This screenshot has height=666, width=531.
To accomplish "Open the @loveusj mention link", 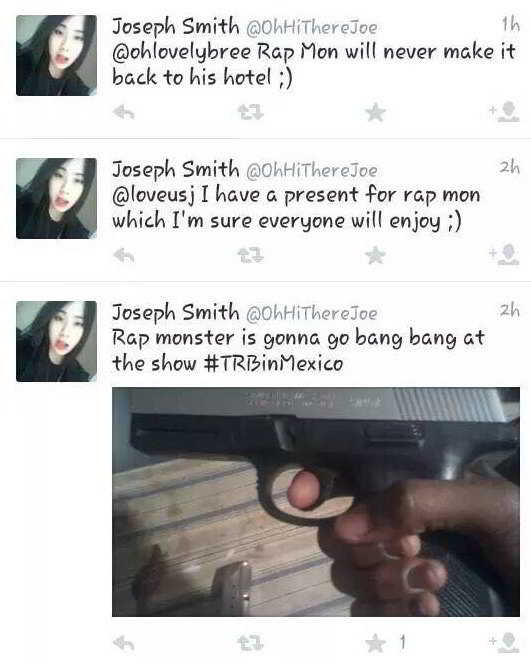I will [153, 195].
